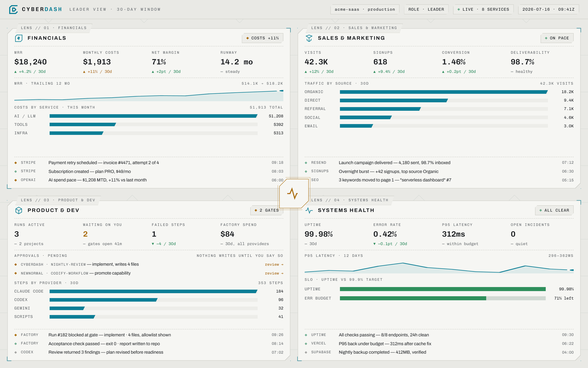588x368 pixels.
Task: Select the LENS 02 Sales & Marketing tab
Action: pos(354,28)
